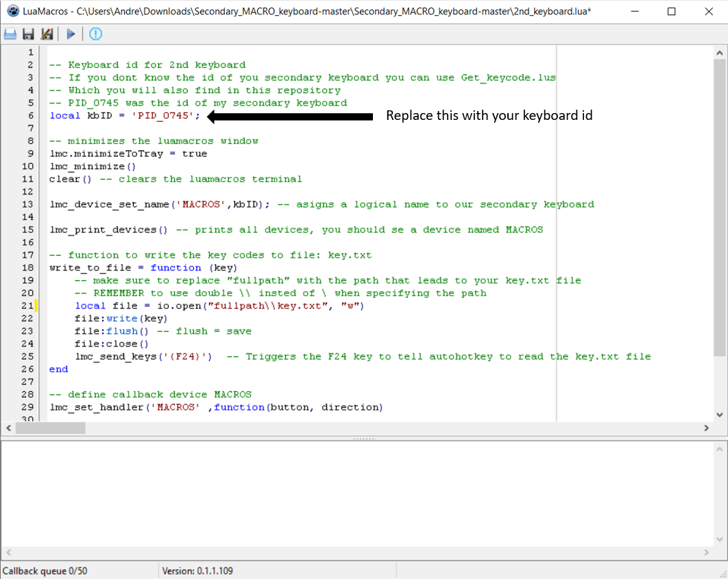Click the 'local kbID' declaration text

click(81, 116)
